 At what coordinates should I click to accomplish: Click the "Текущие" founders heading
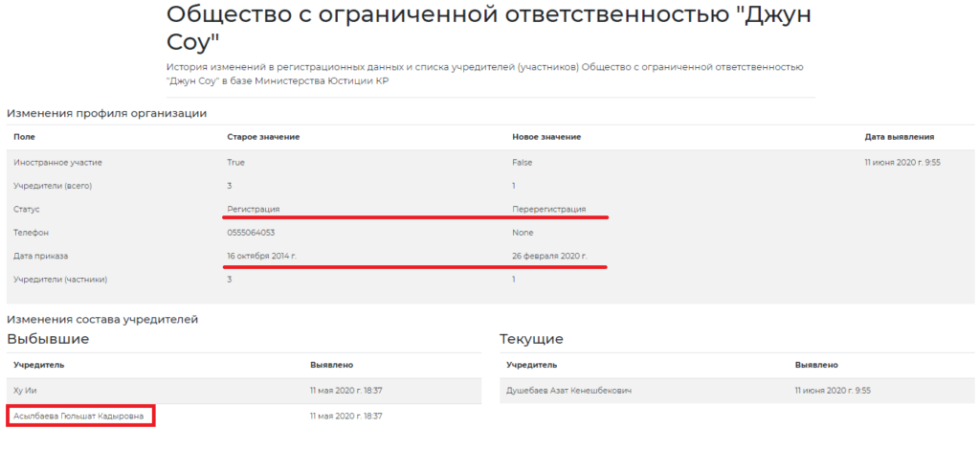tap(531, 339)
